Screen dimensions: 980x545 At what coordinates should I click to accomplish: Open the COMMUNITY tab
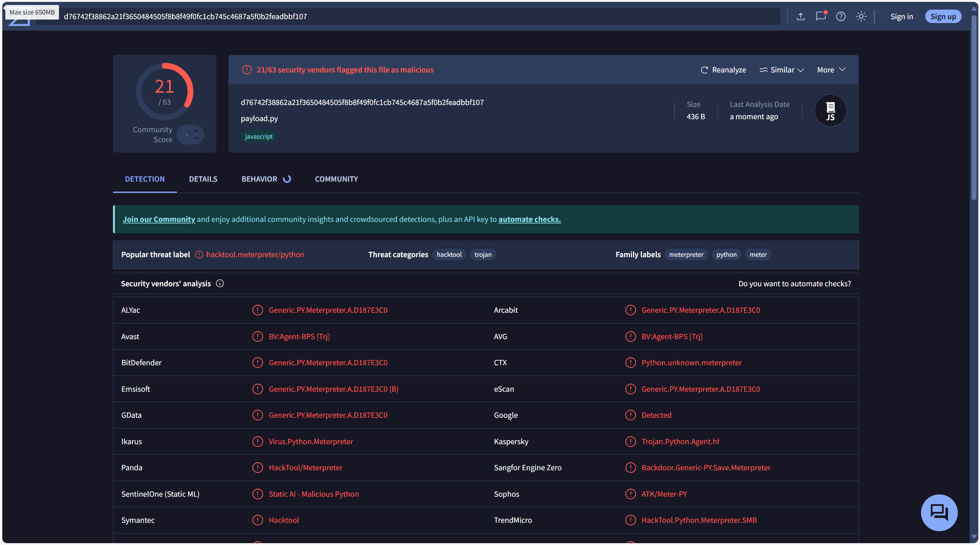pos(336,179)
